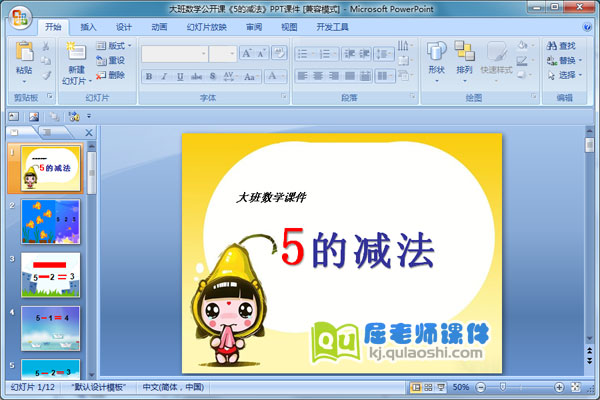
Task: Open font dialog launcher in 字体 group
Action: 284,96
